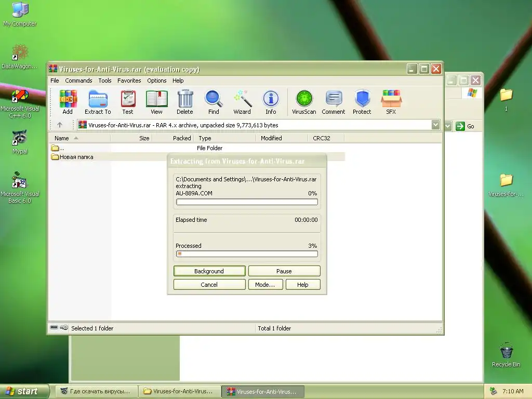This screenshot has width=532, height=399.
Task: Click the system tray safely-remove icon
Action: click(x=494, y=391)
